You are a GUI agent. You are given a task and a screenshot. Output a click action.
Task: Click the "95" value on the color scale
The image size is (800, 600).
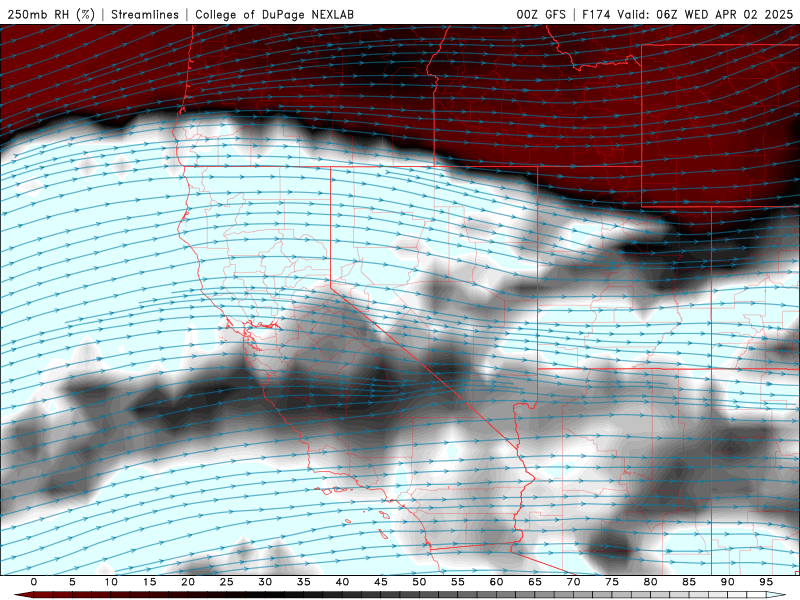pos(766,582)
